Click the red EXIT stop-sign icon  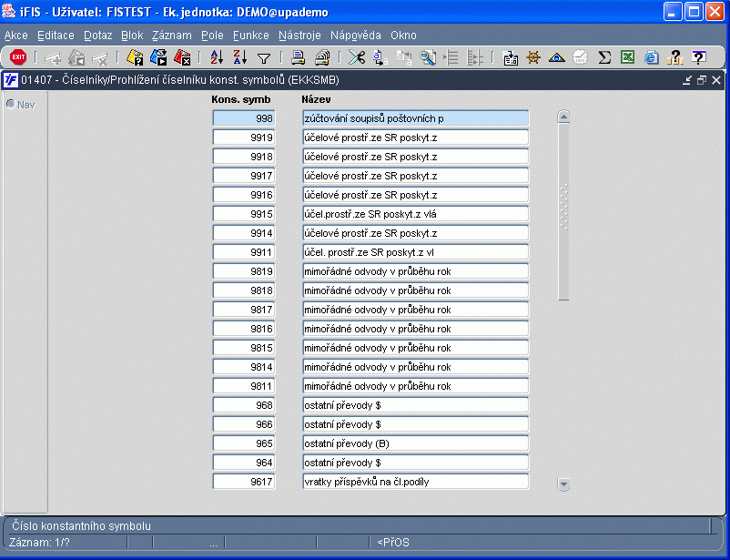tap(18, 57)
